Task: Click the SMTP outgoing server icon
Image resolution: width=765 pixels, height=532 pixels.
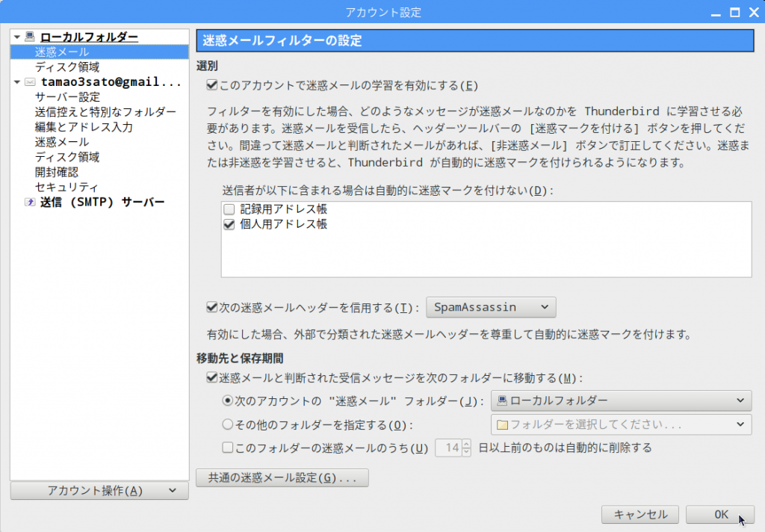Action: click(x=30, y=202)
